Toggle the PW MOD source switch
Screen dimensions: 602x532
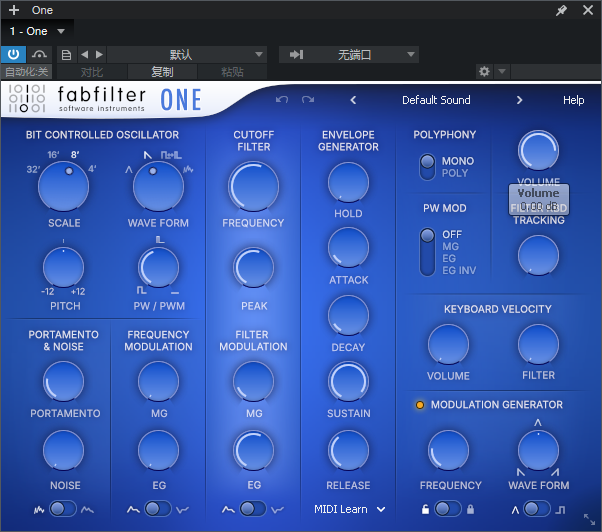click(x=427, y=252)
